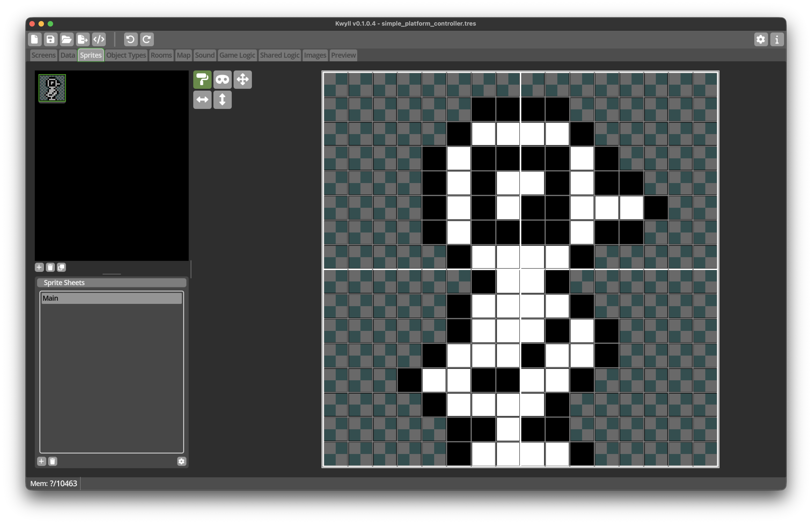812x524 pixels.
Task: Delete the selected sprite sheet
Action: 52,461
